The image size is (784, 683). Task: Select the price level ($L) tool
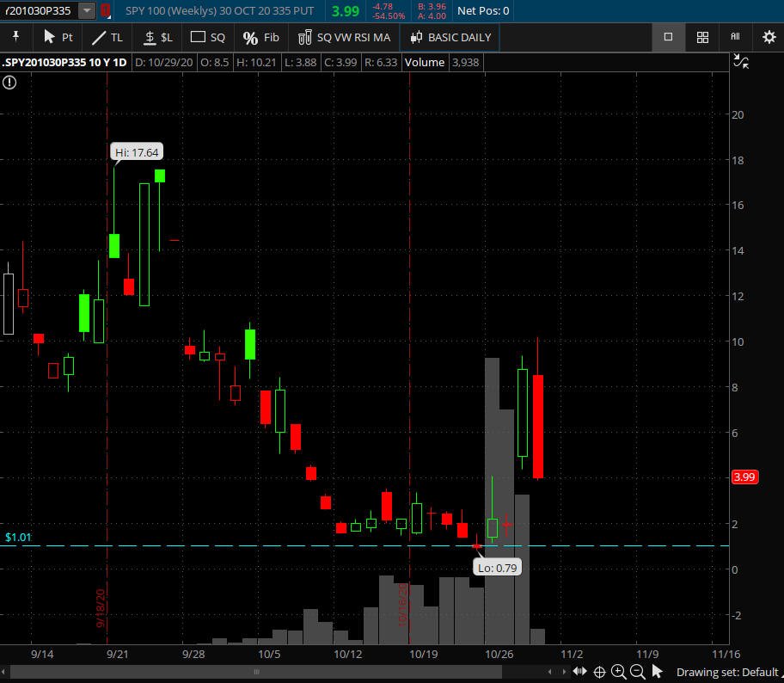click(157, 37)
